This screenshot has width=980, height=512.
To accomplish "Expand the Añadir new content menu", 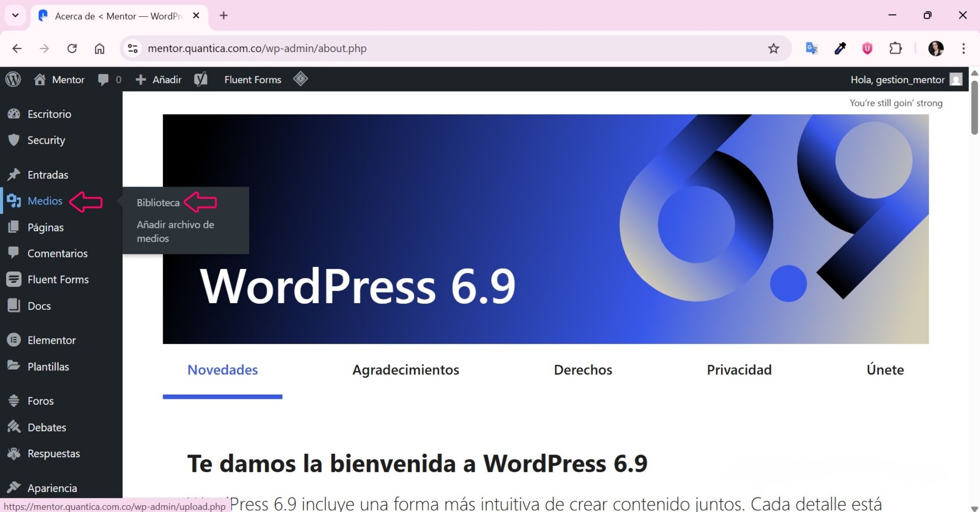I will tap(159, 80).
